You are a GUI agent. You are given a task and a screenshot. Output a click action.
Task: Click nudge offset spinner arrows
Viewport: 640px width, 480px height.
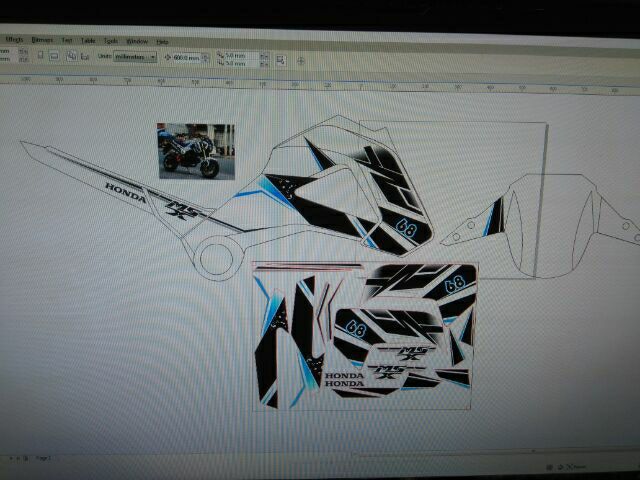(206, 58)
